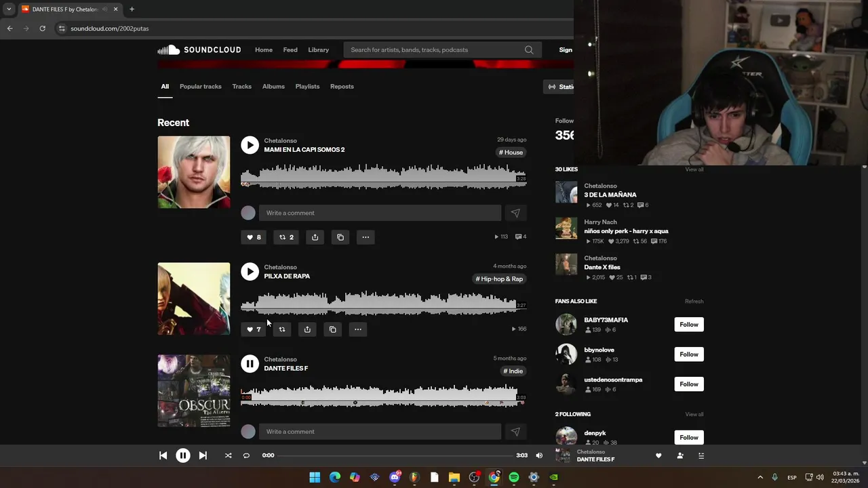Share MAMI EN LA CAPI SOMOS 2 track

point(315,237)
